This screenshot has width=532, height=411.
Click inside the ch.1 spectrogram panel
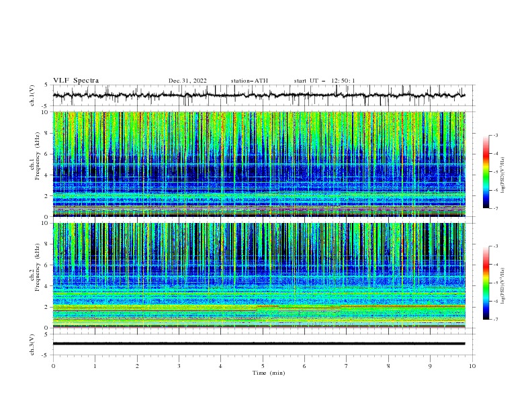pyautogui.click(x=259, y=164)
